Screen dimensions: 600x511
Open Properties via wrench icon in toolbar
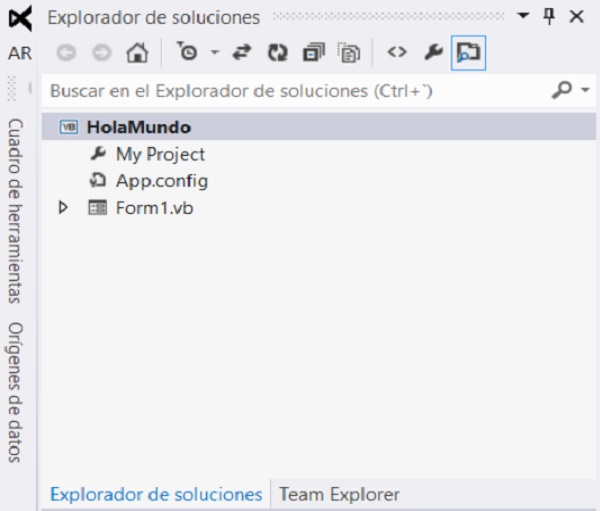(x=433, y=52)
